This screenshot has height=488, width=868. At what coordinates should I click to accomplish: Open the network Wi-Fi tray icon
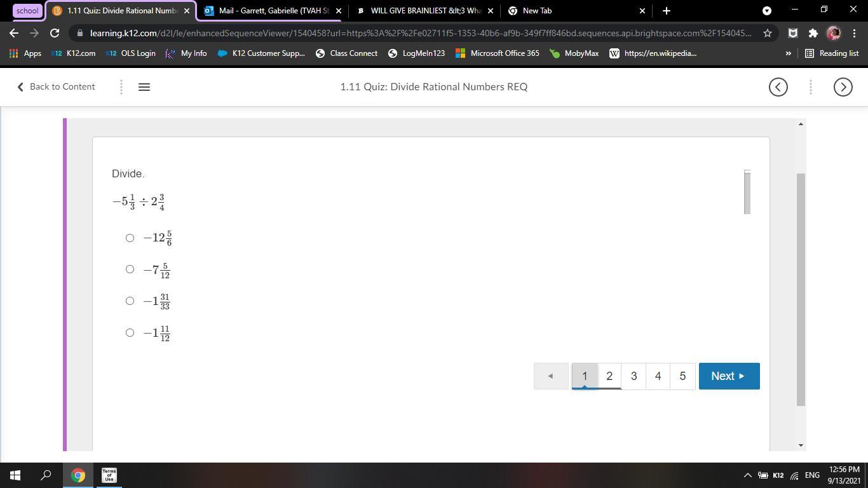[x=794, y=475]
